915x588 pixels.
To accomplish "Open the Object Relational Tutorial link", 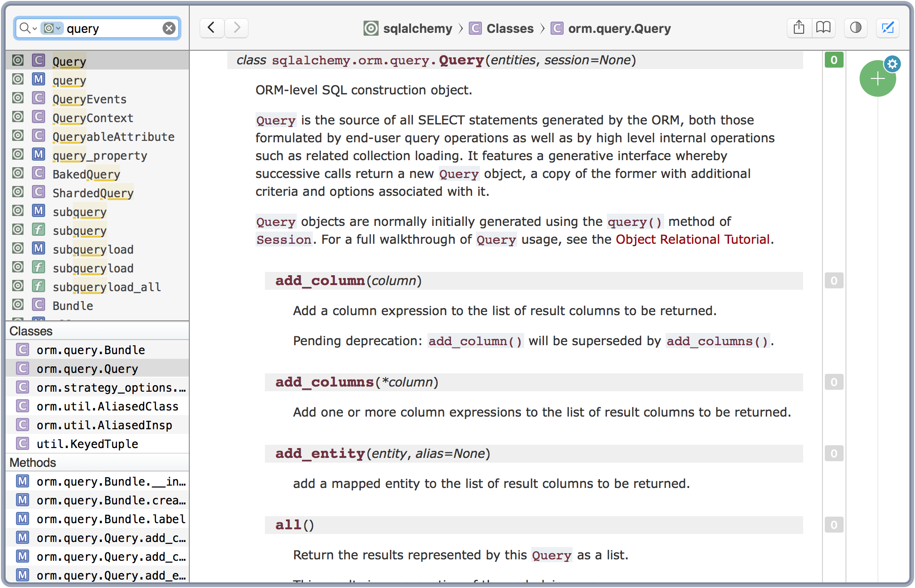I will [x=692, y=240].
